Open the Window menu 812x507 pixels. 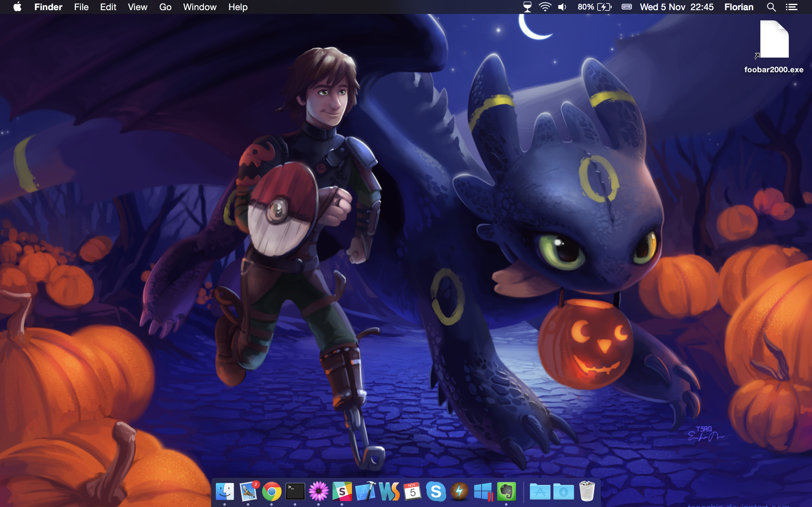coord(200,7)
